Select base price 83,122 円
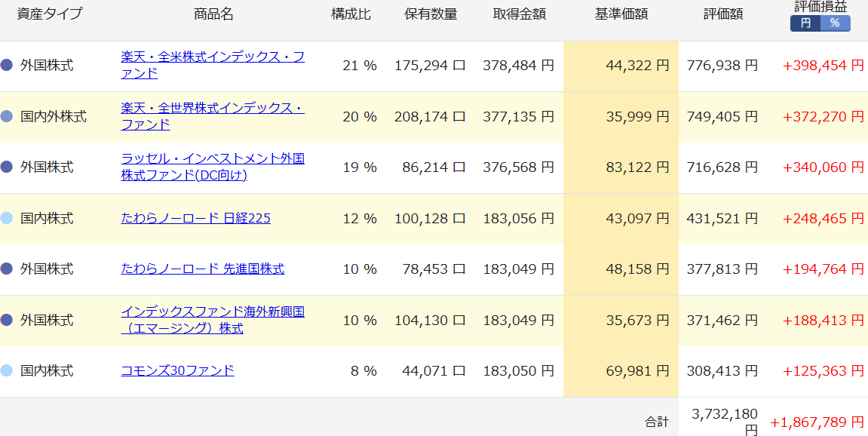The height and width of the screenshot is (436, 868). click(638, 167)
